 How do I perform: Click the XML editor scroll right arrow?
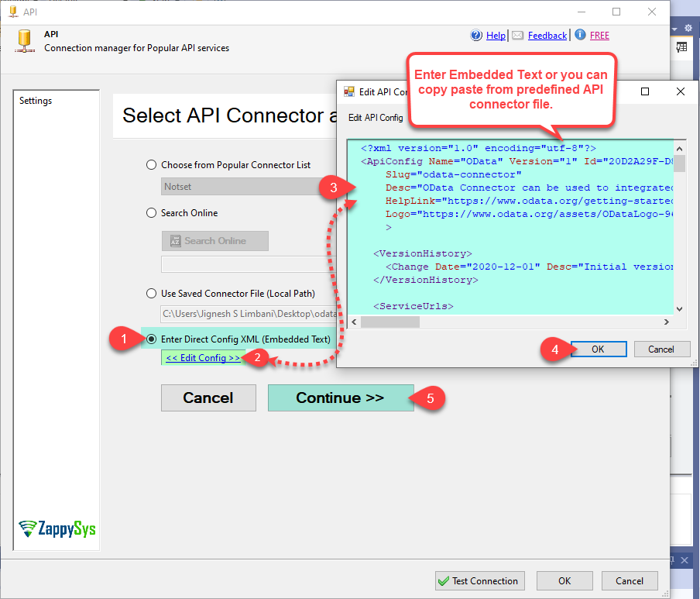point(667,322)
